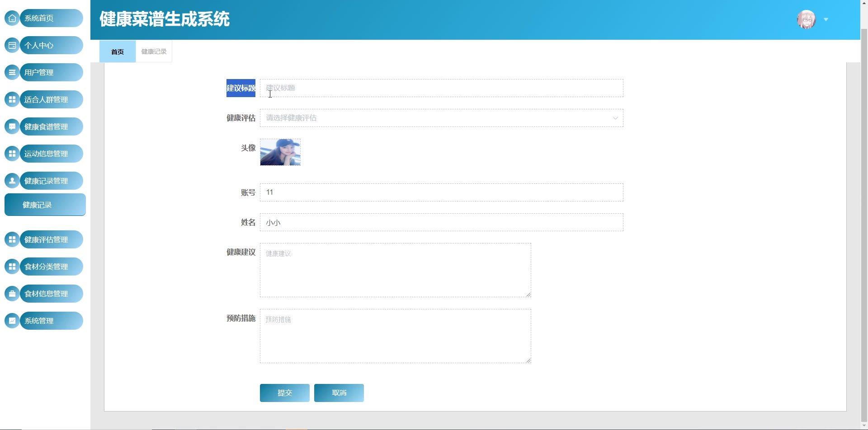Click into the 健康建议 text area
Viewport: 868px width, 430px height.
(x=396, y=270)
